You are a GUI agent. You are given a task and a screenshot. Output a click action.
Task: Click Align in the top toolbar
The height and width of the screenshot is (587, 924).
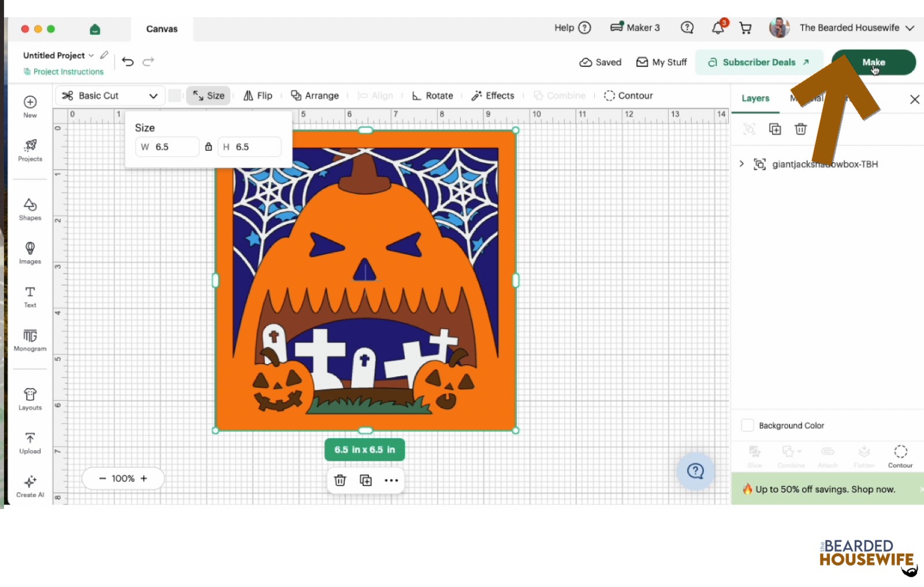(375, 96)
